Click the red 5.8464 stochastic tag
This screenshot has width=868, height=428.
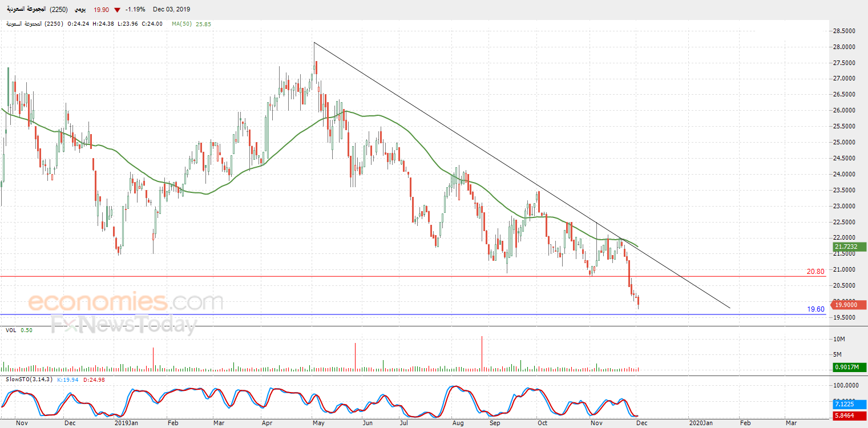pos(849,417)
